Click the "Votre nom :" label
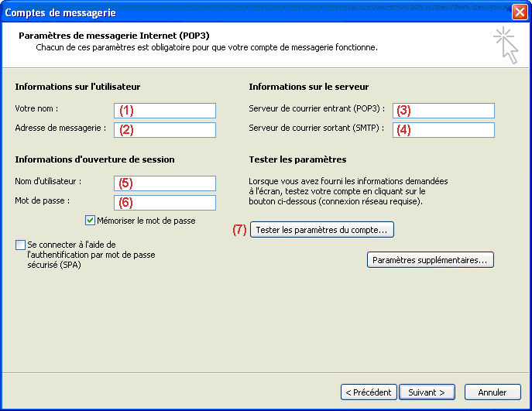The height and width of the screenshot is (411, 532). (x=36, y=109)
